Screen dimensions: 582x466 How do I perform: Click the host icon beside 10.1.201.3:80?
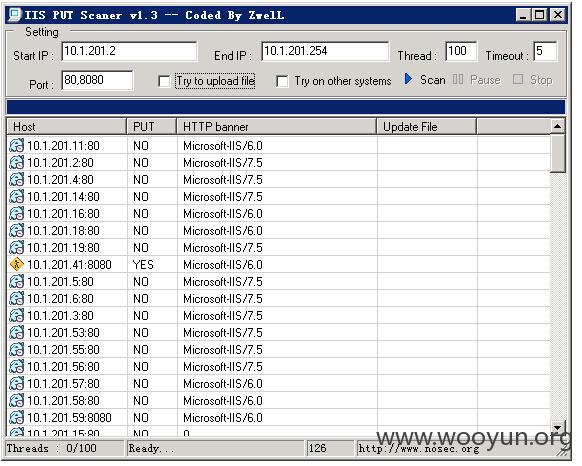pos(16,316)
